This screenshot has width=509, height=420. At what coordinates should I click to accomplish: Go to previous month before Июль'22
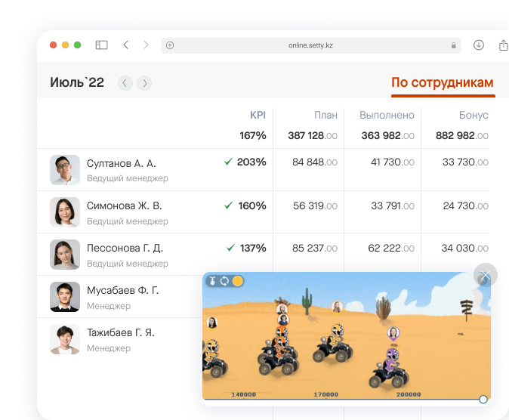click(125, 83)
